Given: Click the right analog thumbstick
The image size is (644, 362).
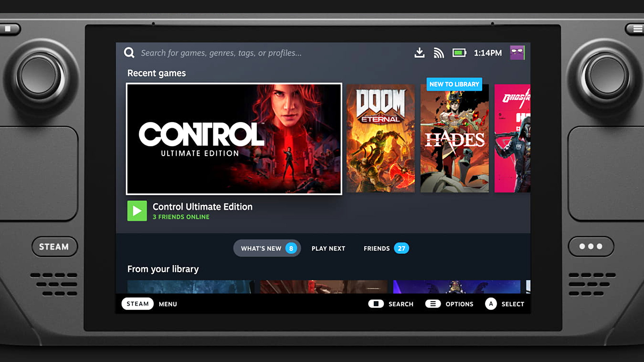Looking at the screenshot, I should (x=606, y=75).
